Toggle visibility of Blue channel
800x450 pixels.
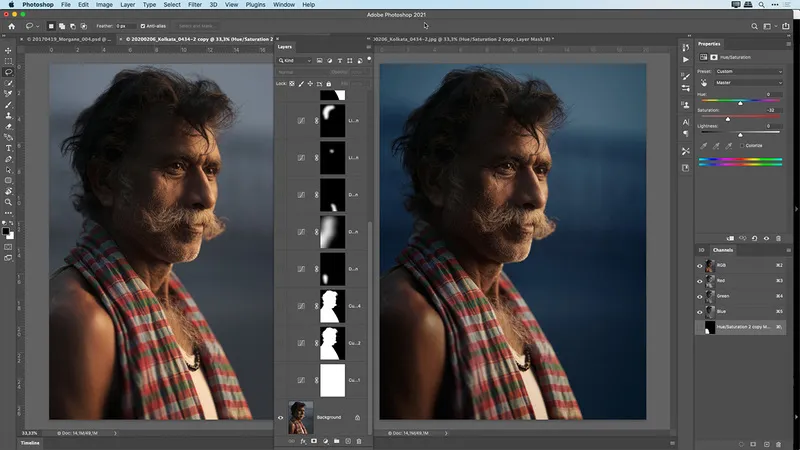pyautogui.click(x=700, y=312)
